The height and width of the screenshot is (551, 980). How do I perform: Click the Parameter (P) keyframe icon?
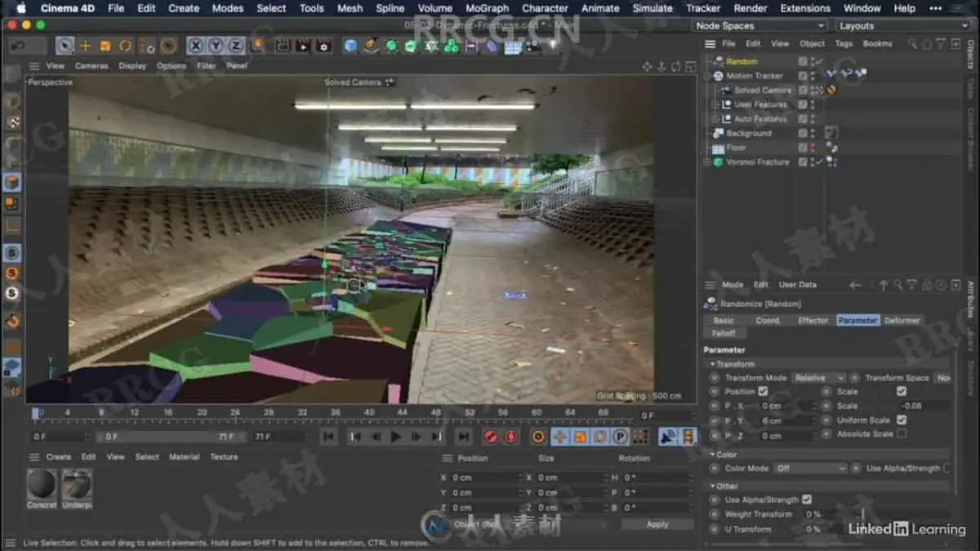(x=620, y=437)
